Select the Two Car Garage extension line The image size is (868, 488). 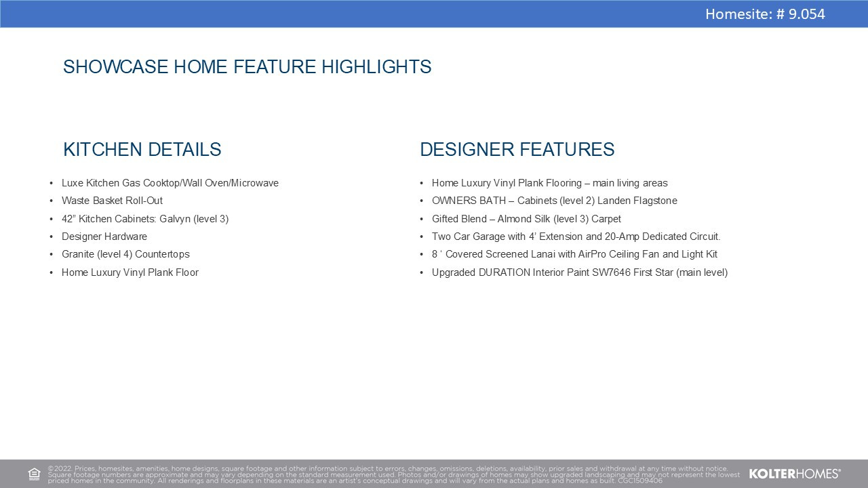click(576, 237)
